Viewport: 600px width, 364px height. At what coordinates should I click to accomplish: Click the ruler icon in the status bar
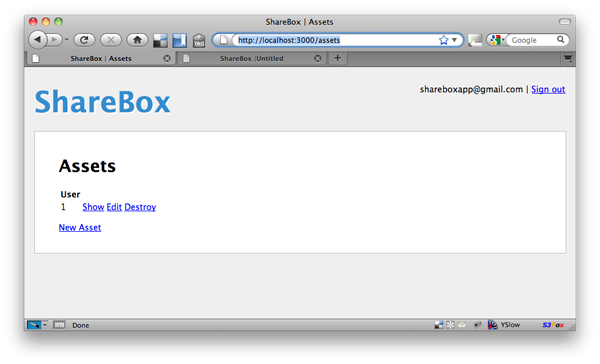[x=59, y=325]
